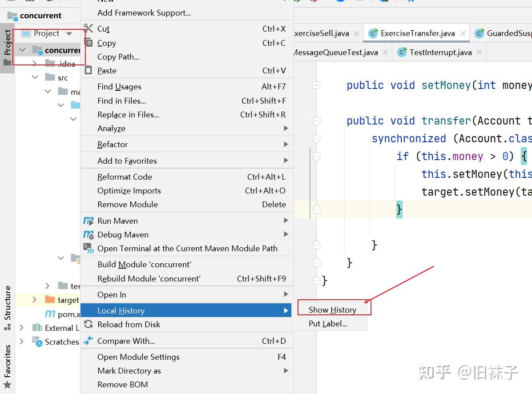Toggle fold marker beside synchronized block

click(x=316, y=139)
